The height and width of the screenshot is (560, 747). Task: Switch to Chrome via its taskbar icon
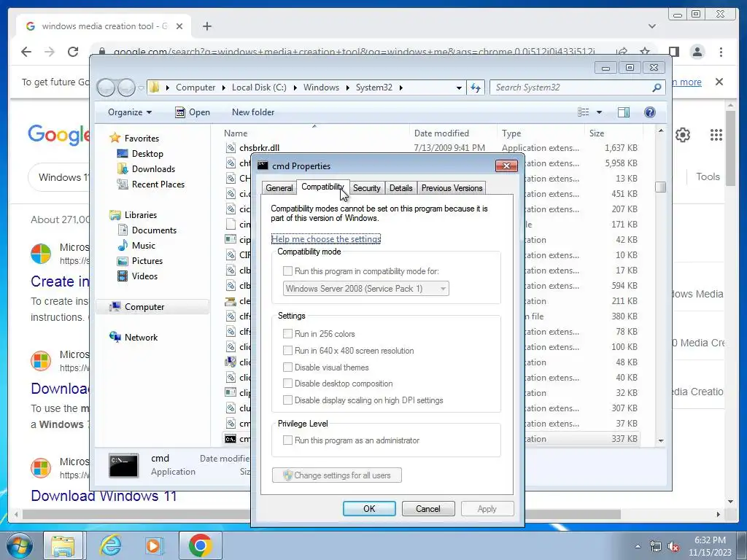click(x=200, y=545)
